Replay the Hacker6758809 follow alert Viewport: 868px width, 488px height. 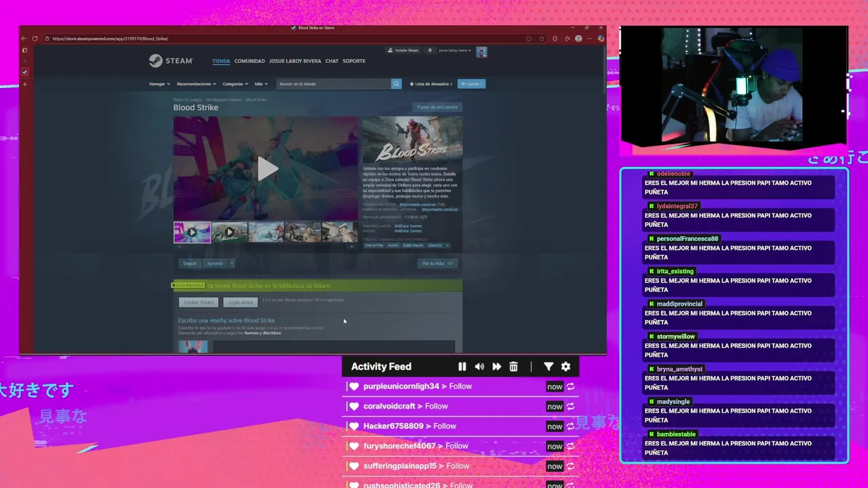[570, 426]
